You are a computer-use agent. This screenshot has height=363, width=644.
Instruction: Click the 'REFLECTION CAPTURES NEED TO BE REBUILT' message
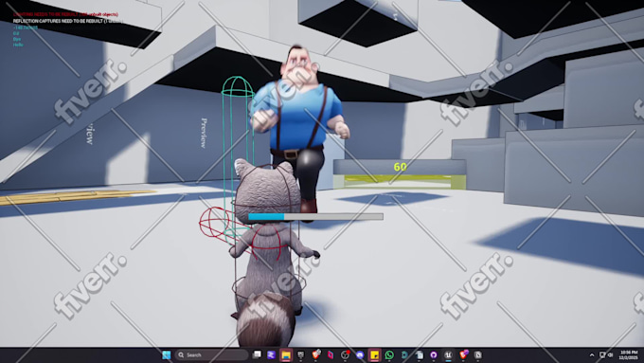point(68,21)
